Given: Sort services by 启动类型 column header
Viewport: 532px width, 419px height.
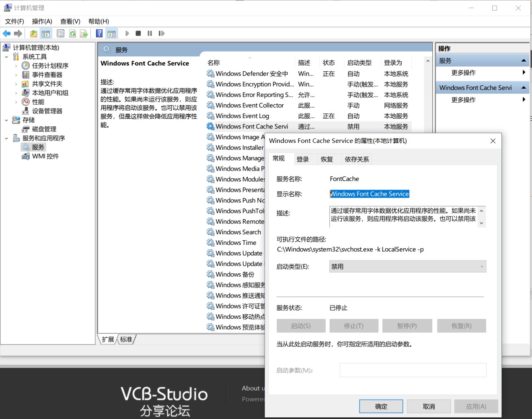Looking at the screenshot, I should point(362,63).
